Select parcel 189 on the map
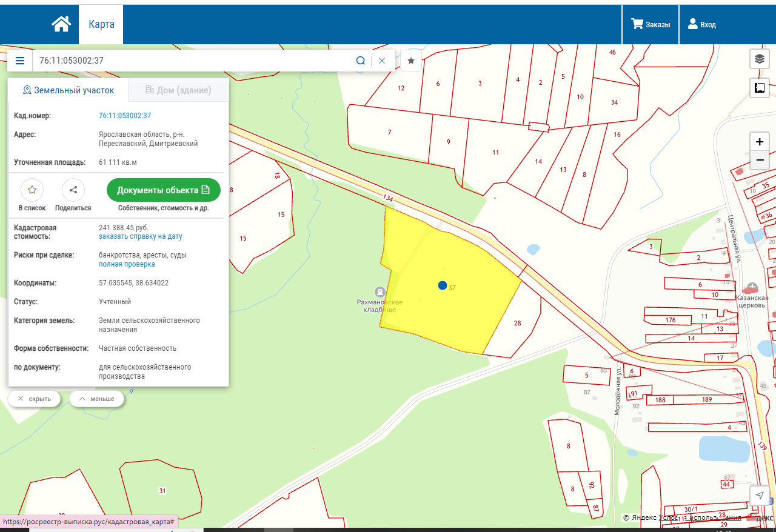 (x=707, y=399)
